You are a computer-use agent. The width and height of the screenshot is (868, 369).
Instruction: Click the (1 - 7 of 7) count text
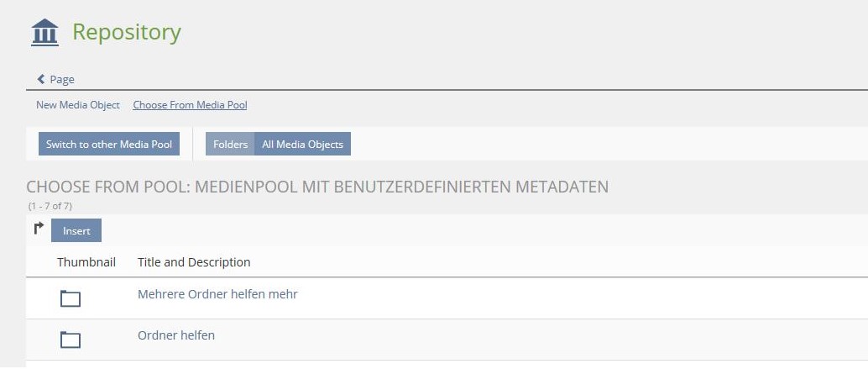pos(50,205)
